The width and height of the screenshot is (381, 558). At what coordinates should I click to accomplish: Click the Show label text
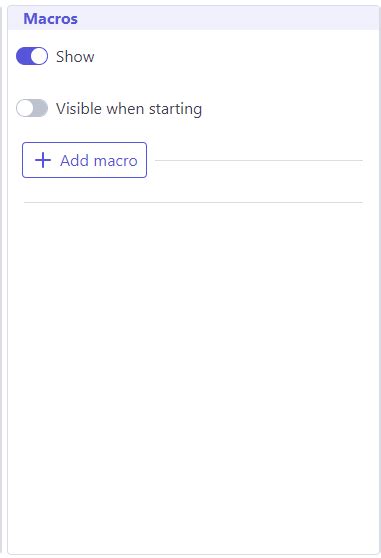point(75,57)
